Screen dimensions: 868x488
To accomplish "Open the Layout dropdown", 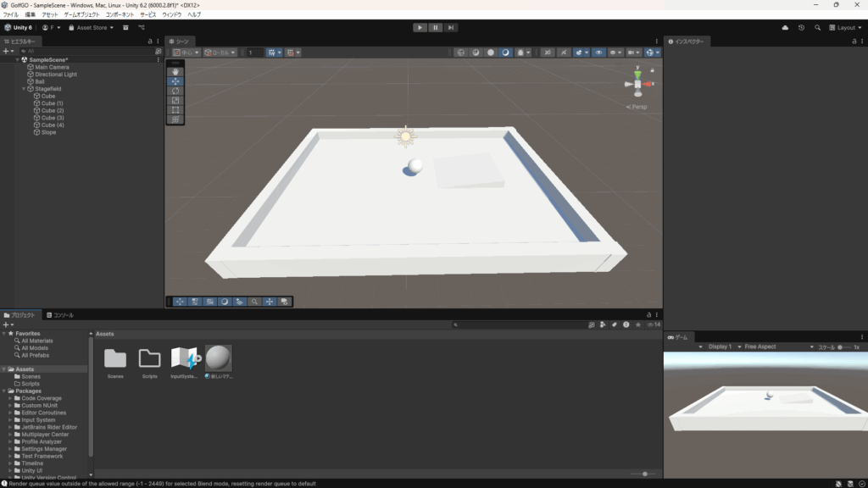I will (844, 27).
